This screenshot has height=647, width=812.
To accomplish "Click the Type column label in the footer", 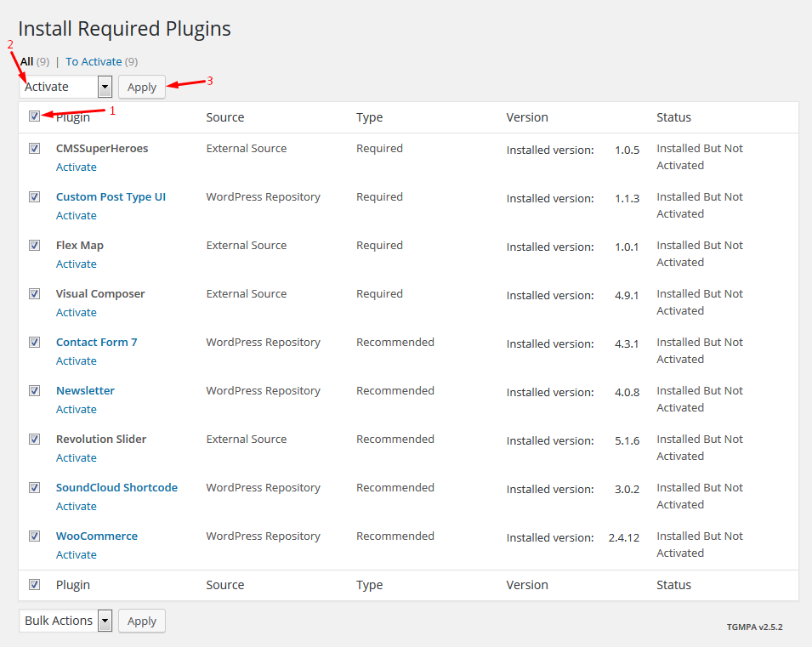I will point(369,585).
